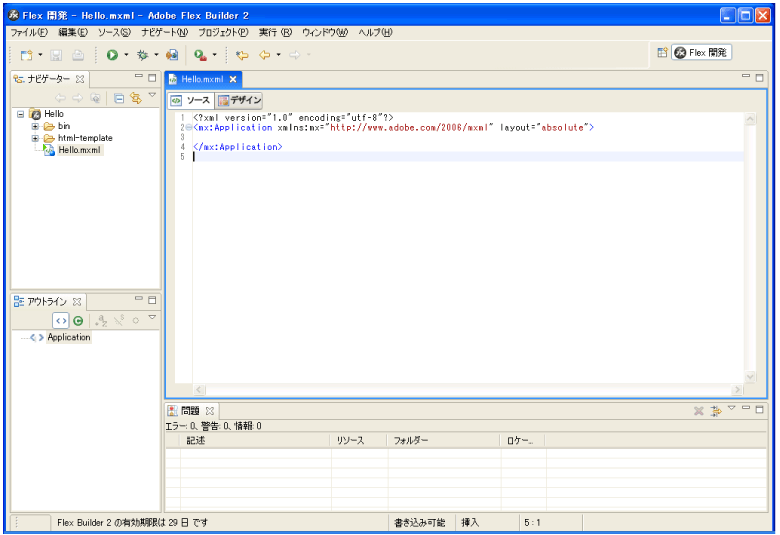Viewport: 780px width, 535px height.
Task: Open the ナビゲート(N) menu
Action: [x=164, y=32]
